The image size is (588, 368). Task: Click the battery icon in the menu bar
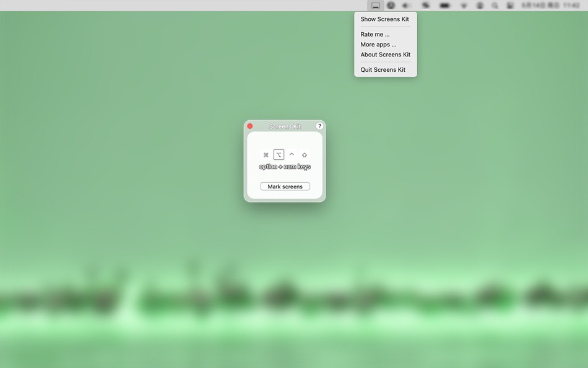coord(444,6)
